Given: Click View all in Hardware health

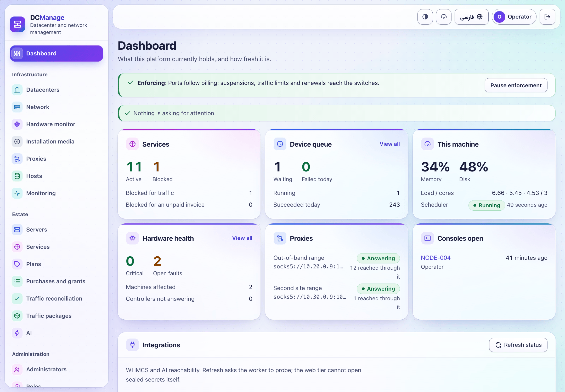Looking at the screenshot, I should click(242, 238).
